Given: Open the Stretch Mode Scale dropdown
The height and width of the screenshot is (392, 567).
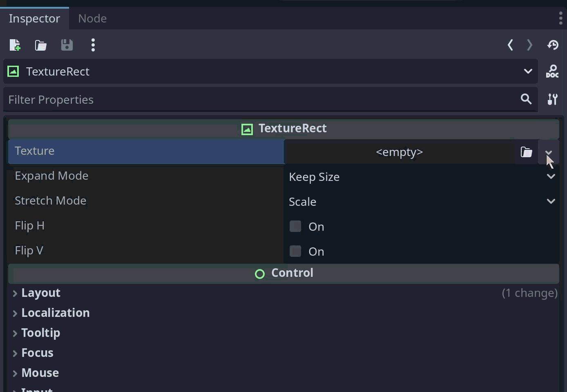Looking at the screenshot, I should 421,202.
